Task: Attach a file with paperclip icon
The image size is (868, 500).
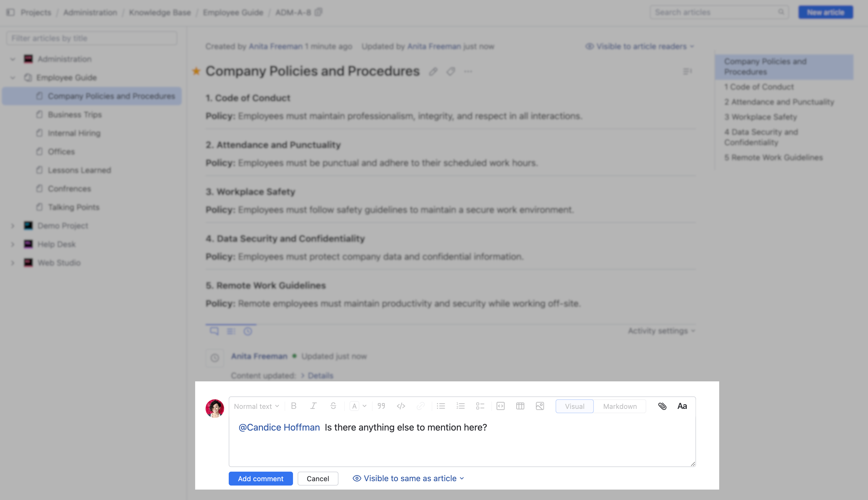Action: [x=662, y=406]
